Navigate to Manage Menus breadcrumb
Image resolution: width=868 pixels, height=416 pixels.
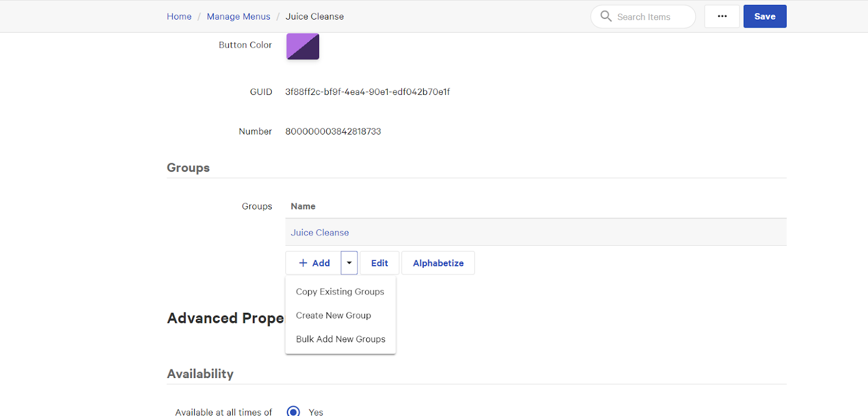238,16
